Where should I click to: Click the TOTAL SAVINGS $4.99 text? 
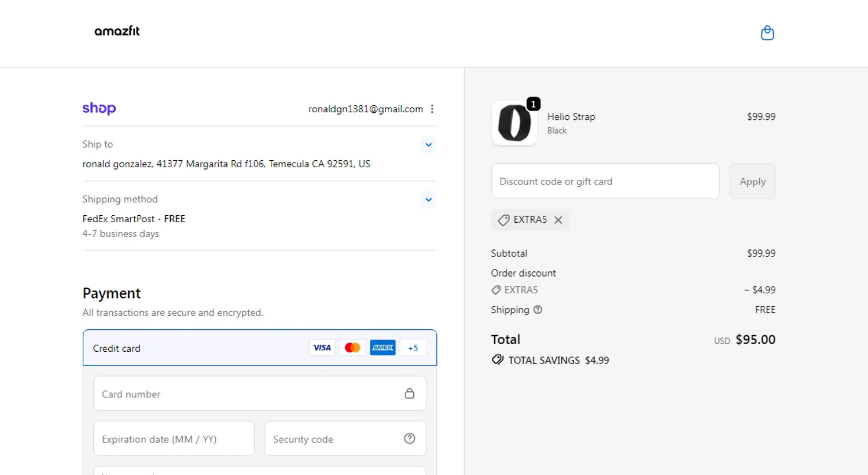(558, 360)
